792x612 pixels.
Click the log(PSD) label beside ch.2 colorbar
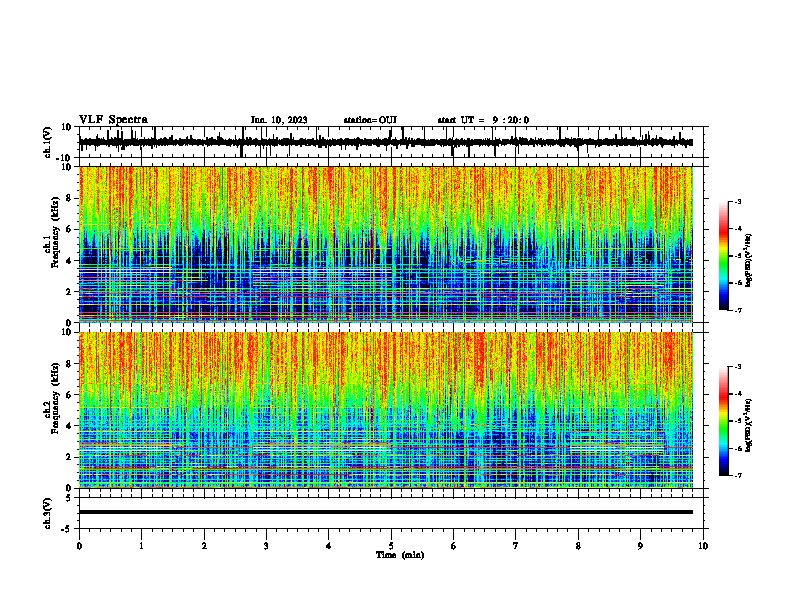749,425
